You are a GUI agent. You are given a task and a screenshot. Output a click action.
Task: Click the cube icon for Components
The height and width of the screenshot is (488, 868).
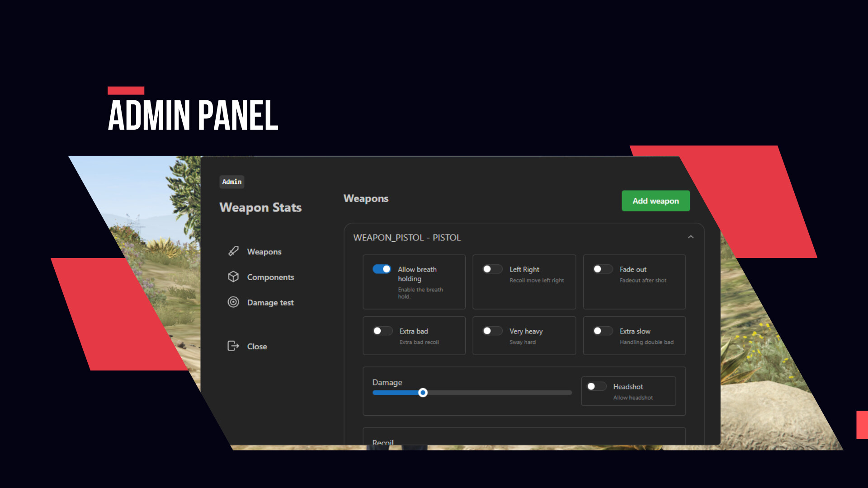coord(233,277)
